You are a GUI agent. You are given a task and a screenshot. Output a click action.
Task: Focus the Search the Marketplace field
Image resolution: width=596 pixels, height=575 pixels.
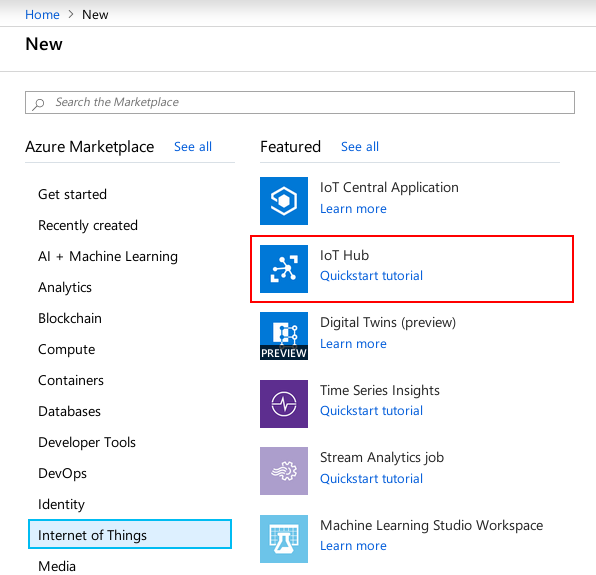tap(300, 102)
